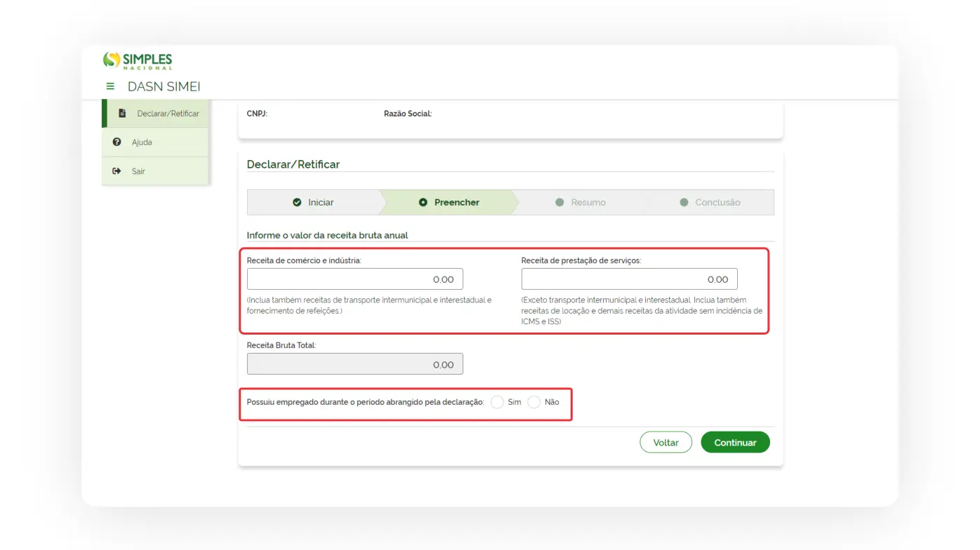Click the Sair exit arrow icon

pyautogui.click(x=117, y=171)
